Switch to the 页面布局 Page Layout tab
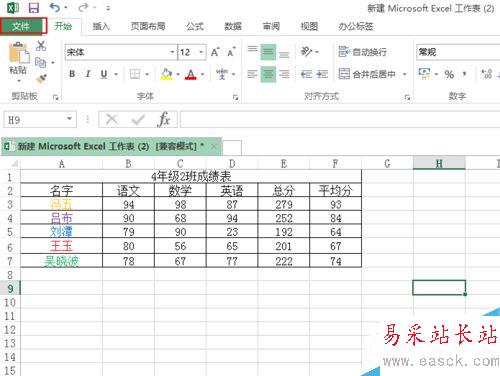 [x=148, y=26]
